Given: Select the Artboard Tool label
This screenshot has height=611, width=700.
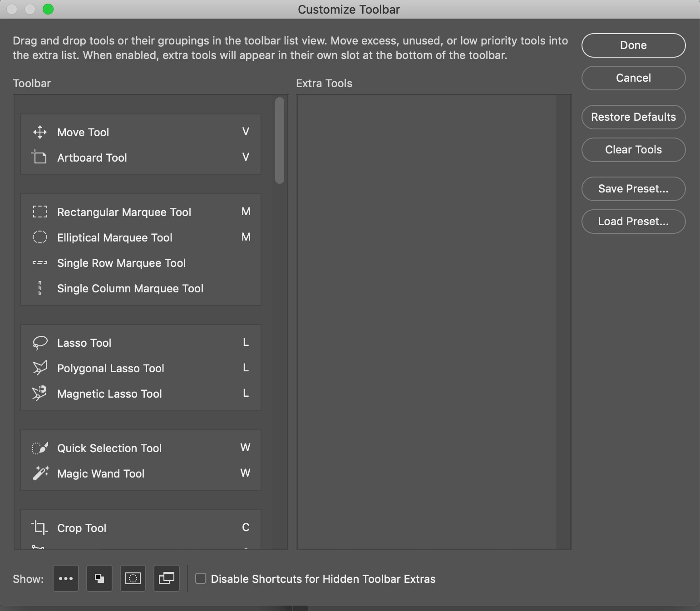Looking at the screenshot, I should [x=92, y=158].
